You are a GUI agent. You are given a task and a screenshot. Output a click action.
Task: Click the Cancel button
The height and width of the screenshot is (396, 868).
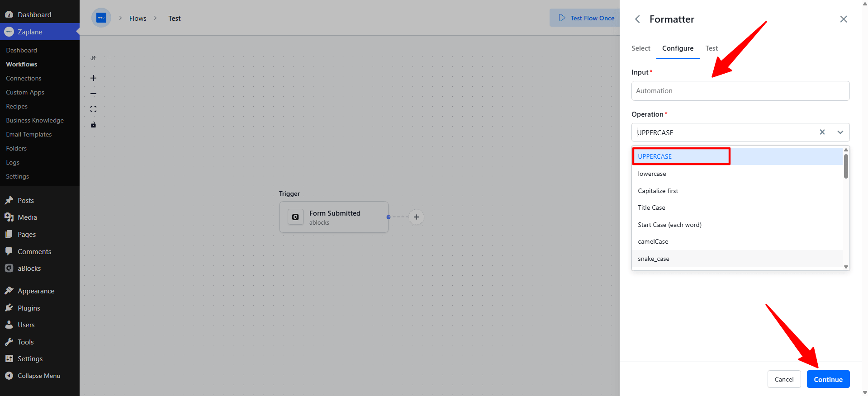click(784, 379)
